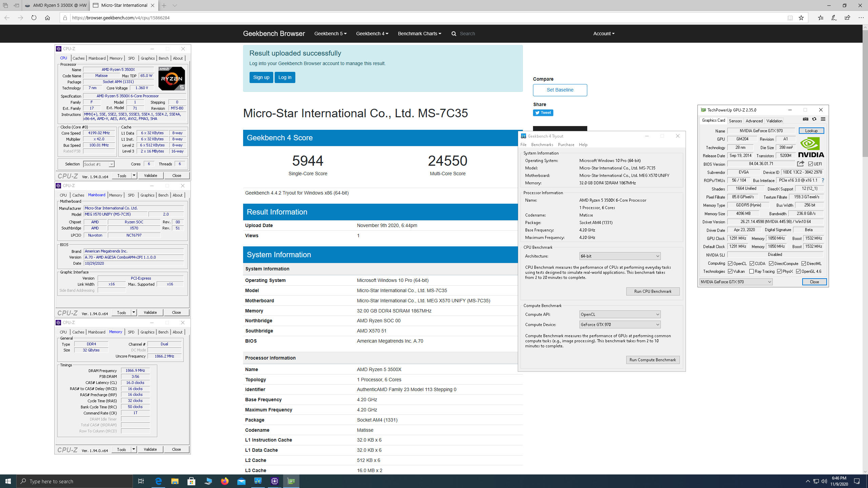Image resolution: width=868 pixels, height=488 pixels.
Task: Click the Run Compute Benchmark button
Action: point(653,360)
